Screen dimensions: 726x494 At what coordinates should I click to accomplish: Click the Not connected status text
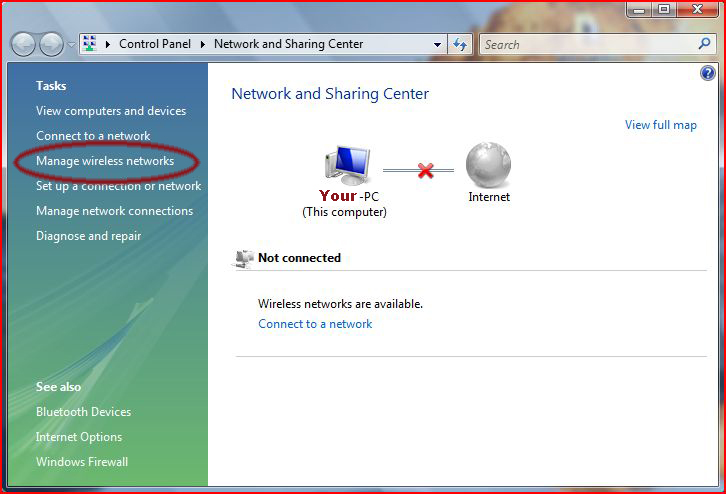[299, 258]
